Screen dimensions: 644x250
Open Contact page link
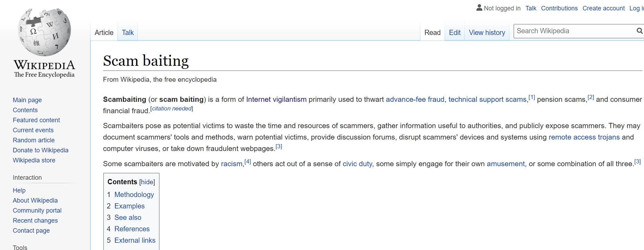tap(31, 231)
